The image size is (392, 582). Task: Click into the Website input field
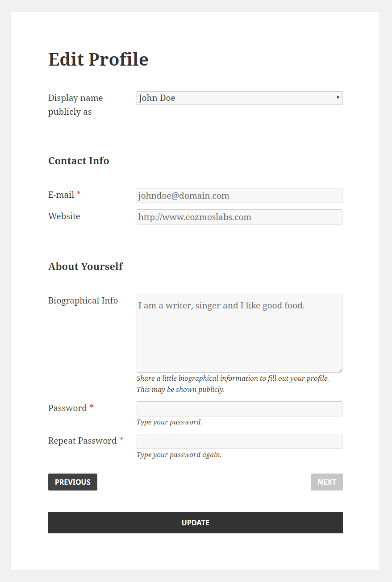click(x=239, y=217)
